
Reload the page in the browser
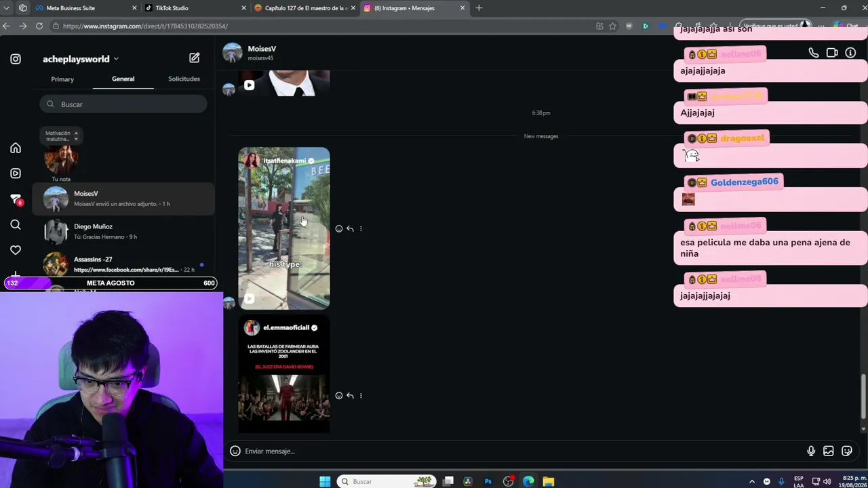(39, 26)
